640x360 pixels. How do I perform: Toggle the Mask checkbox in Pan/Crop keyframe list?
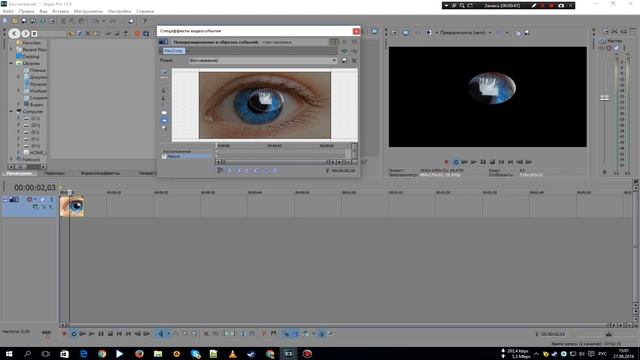(x=164, y=156)
